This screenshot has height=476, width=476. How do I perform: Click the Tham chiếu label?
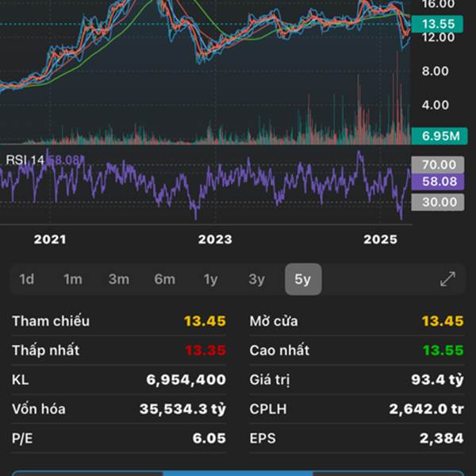tap(51, 321)
